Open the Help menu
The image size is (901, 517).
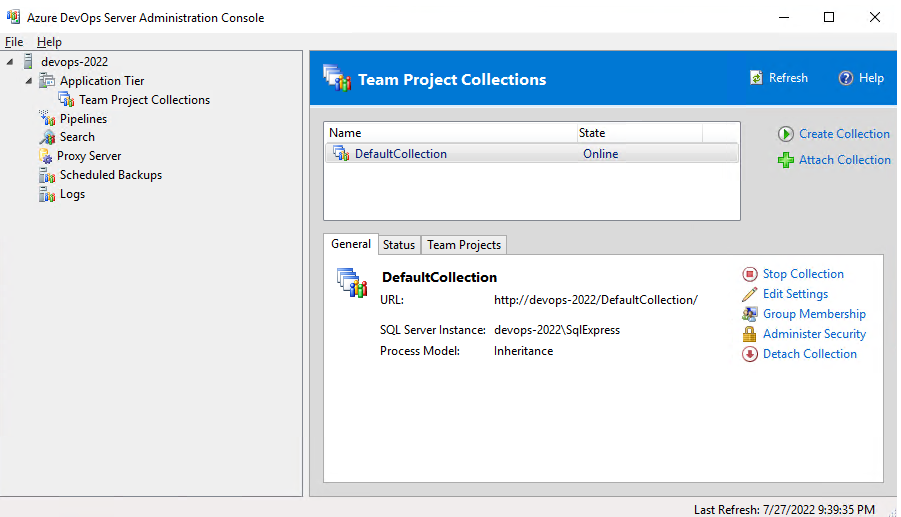pos(49,42)
